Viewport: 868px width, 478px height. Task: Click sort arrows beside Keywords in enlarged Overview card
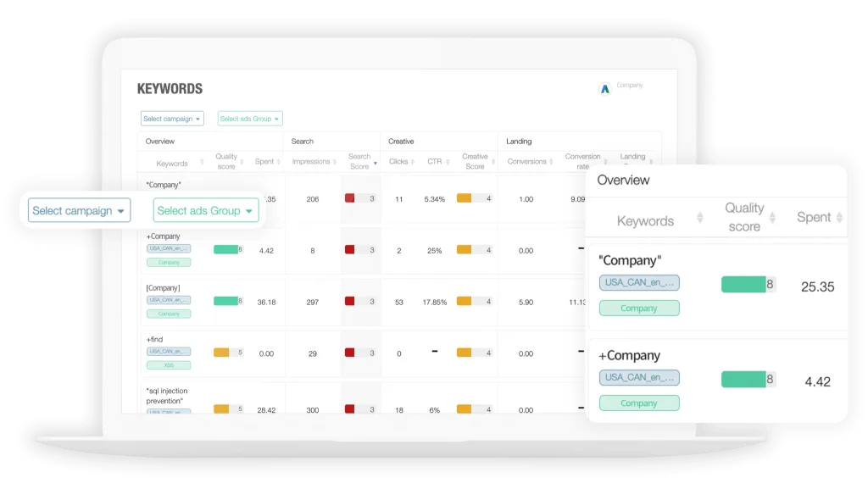pyautogui.click(x=699, y=218)
